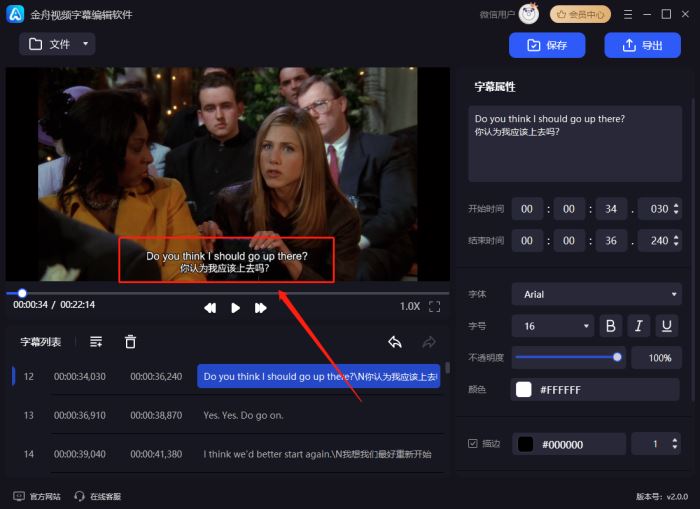Click the stroke width stepper arrows
This screenshot has width=700, height=509.
point(675,444)
